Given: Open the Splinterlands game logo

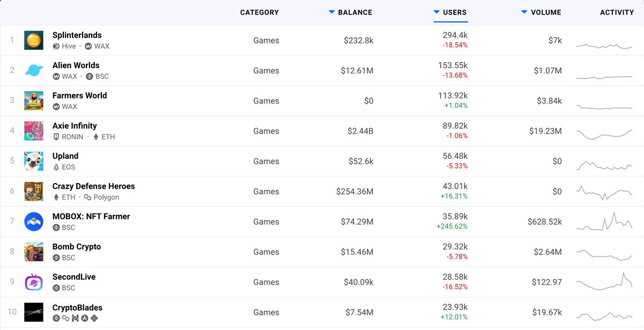Looking at the screenshot, I should point(34,40).
